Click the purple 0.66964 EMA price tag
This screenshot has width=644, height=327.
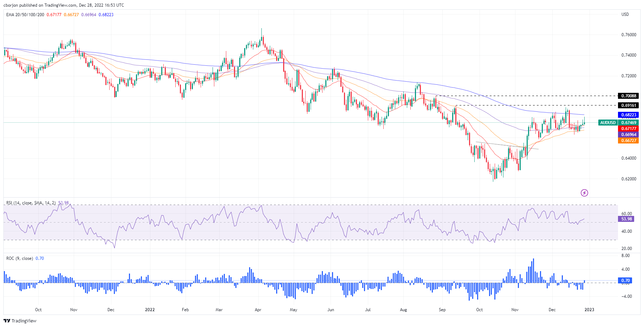tap(629, 135)
